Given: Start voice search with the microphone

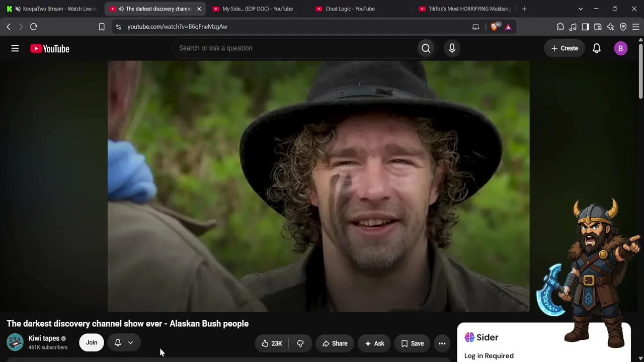Looking at the screenshot, I should (x=452, y=48).
